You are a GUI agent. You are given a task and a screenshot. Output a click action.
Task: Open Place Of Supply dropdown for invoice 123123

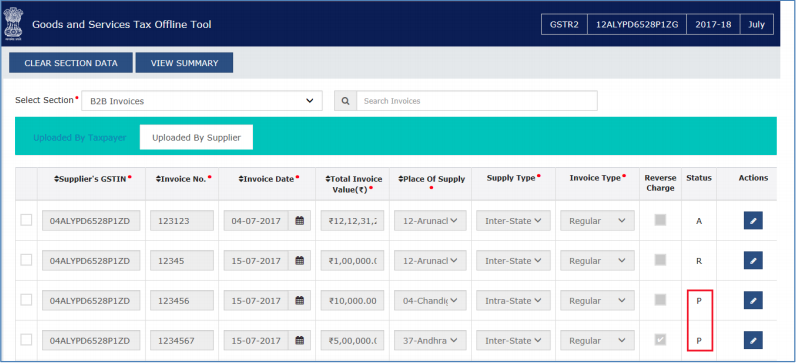pos(431,221)
